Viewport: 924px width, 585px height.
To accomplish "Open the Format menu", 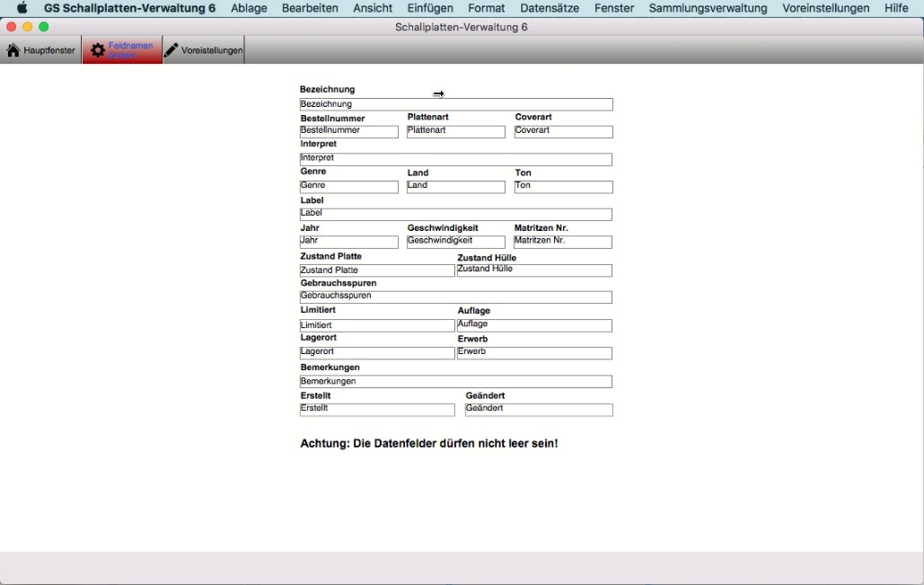I will coord(486,8).
